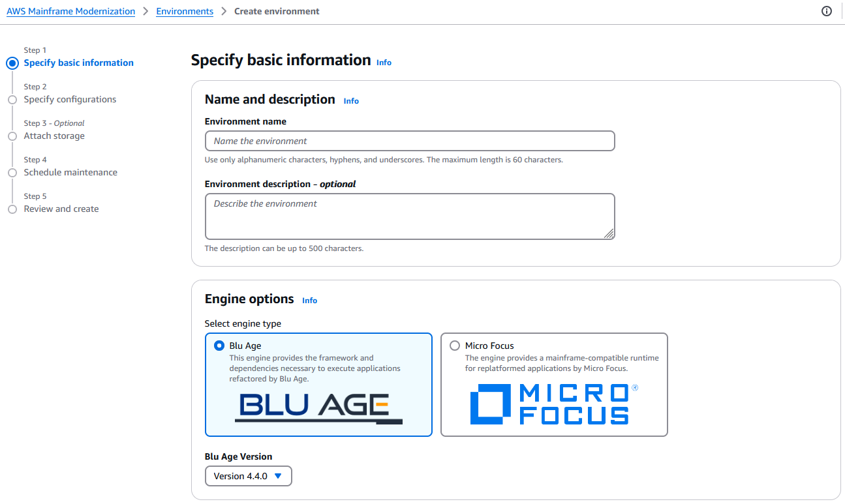Click the Step 2 circle indicator
The height and width of the screenshot is (504, 845).
[x=12, y=99]
